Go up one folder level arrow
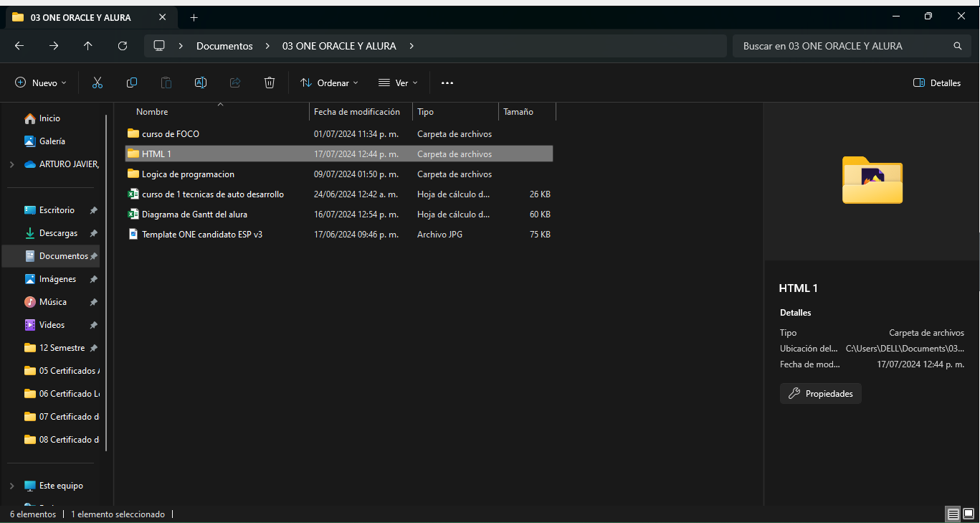 88,45
